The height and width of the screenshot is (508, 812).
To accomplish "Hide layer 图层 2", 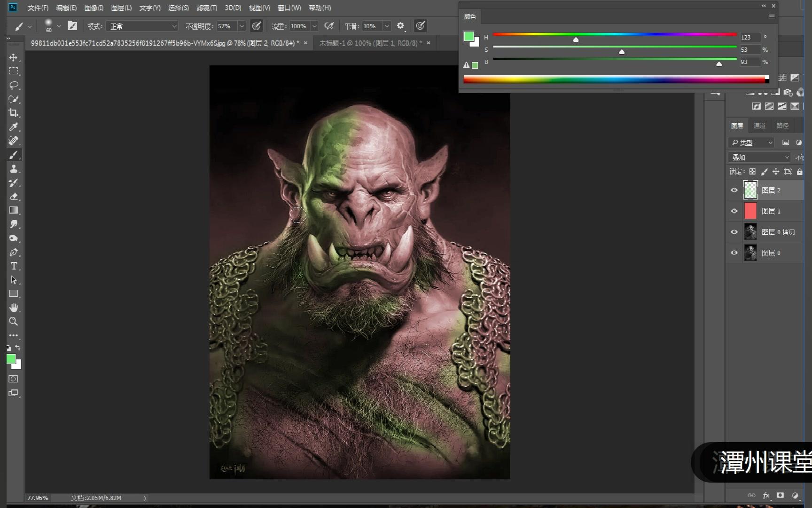I will 734,190.
